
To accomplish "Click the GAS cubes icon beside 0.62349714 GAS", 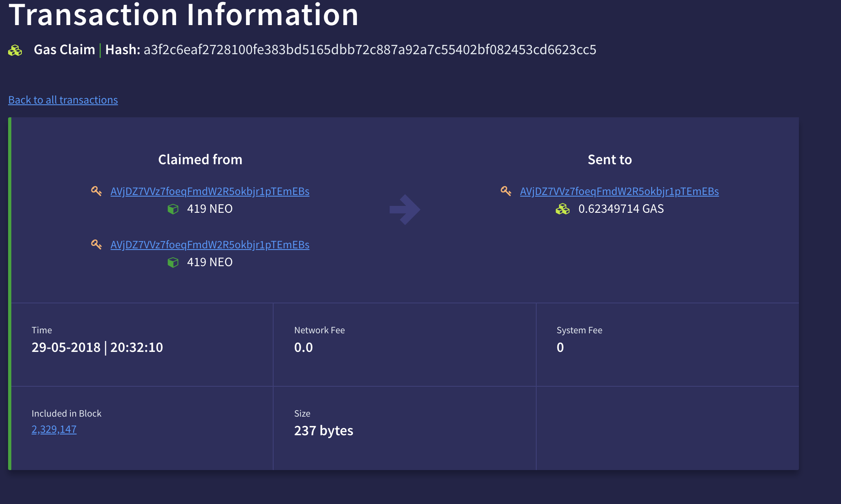I will click(563, 209).
